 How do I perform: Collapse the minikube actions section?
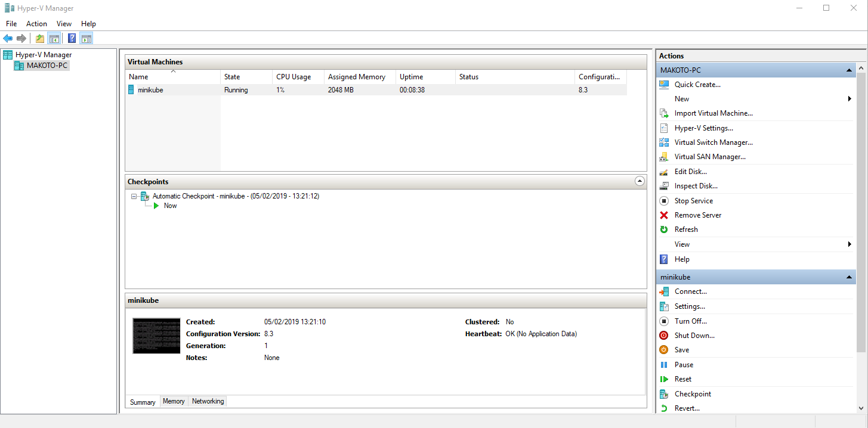[849, 277]
